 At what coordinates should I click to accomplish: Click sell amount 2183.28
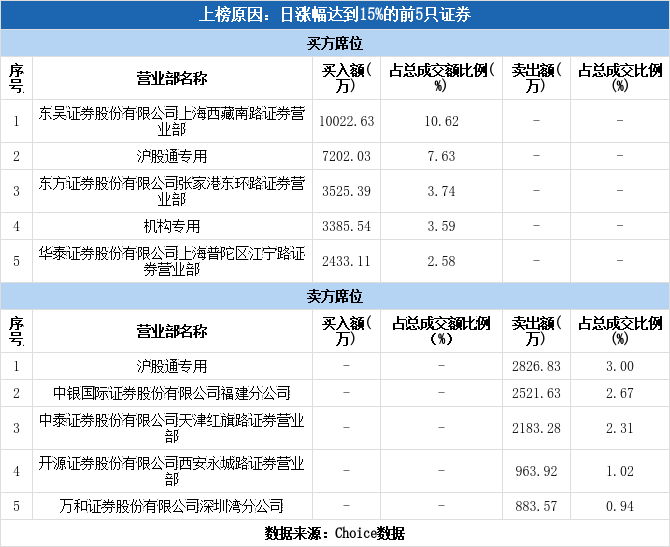click(536, 429)
